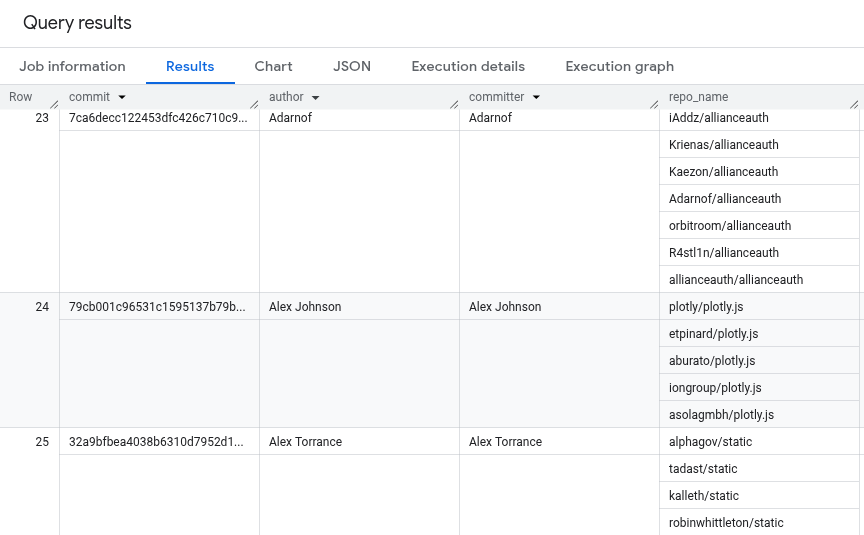View the Execution details tab
Image resolution: width=864 pixels, height=535 pixels.
[x=468, y=66]
